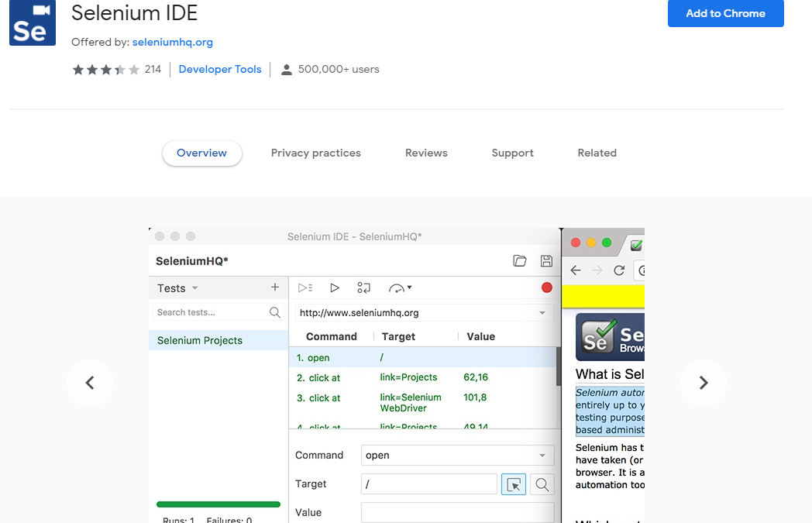This screenshot has width=812, height=523.
Task: Click the Value column header
Action: [480, 336]
